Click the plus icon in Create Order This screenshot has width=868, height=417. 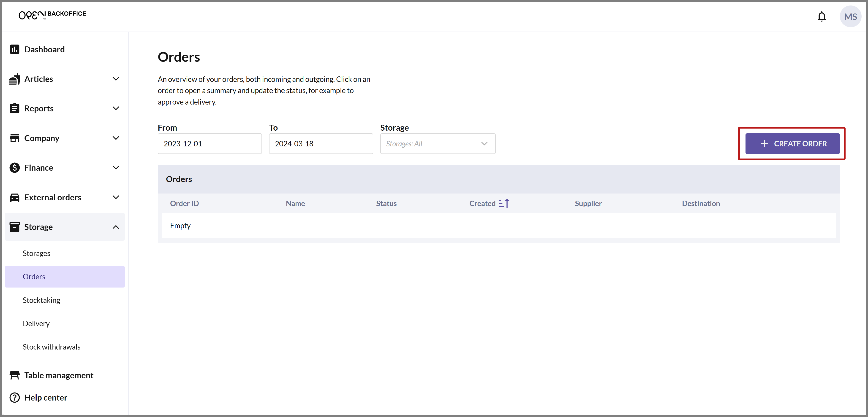(x=764, y=144)
